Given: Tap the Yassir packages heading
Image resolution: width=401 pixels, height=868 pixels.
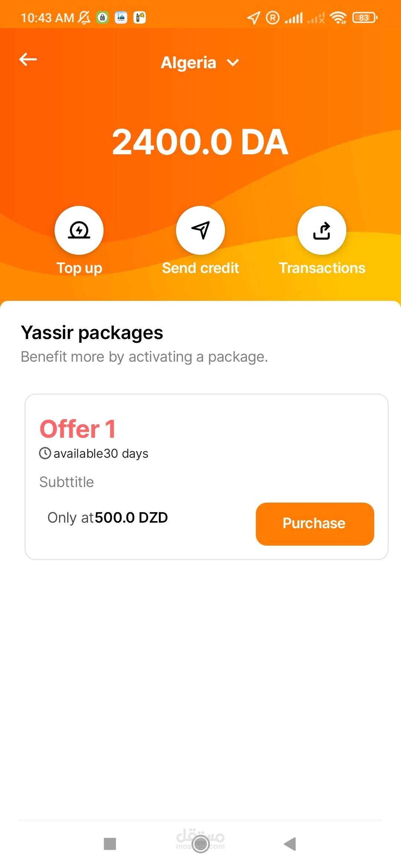Looking at the screenshot, I should (x=92, y=333).
